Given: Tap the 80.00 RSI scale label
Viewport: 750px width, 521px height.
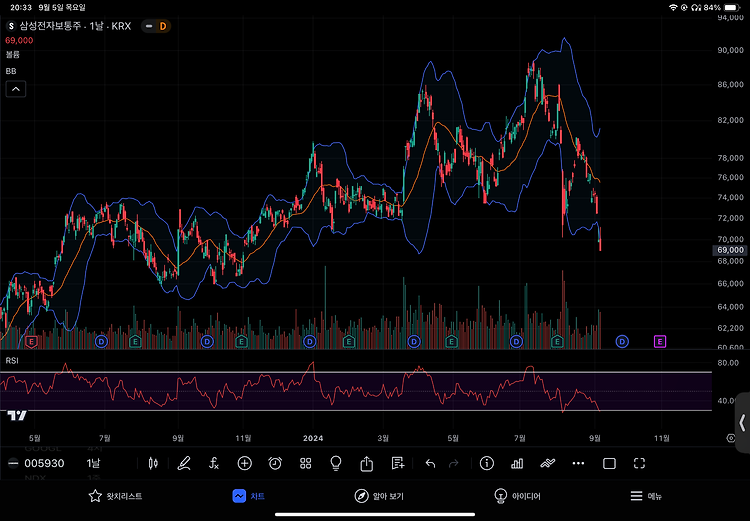Looking at the screenshot, I should pyautogui.click(x=728, y=363).
